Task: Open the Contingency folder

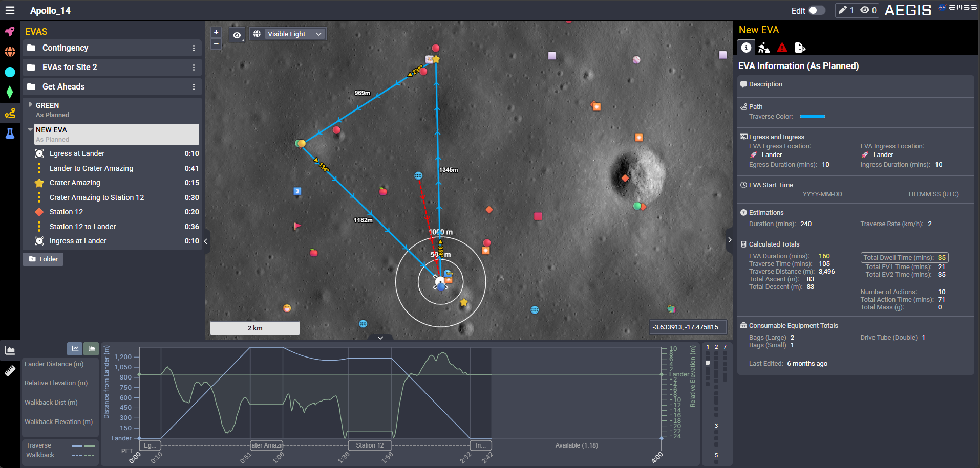Action: (x=112, y=48)
